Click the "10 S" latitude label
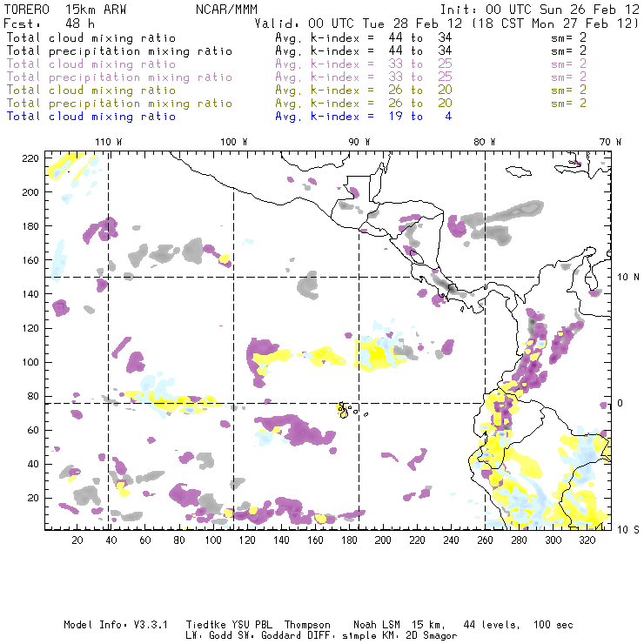644x644 pixels. (x=628, y=530)
